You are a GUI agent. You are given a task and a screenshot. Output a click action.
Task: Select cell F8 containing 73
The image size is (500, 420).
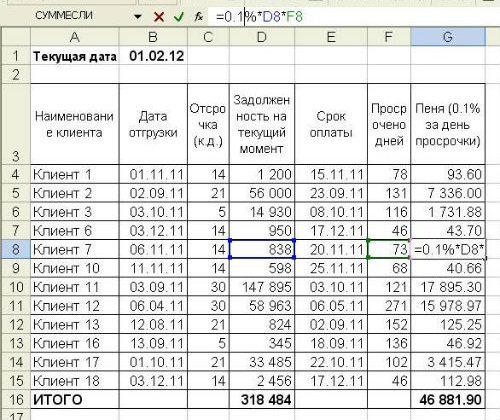click(x=389, y=249)
